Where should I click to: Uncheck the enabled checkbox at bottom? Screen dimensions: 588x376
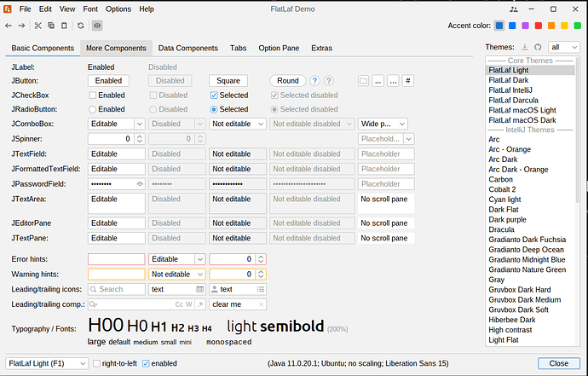[x=146, y=363]
